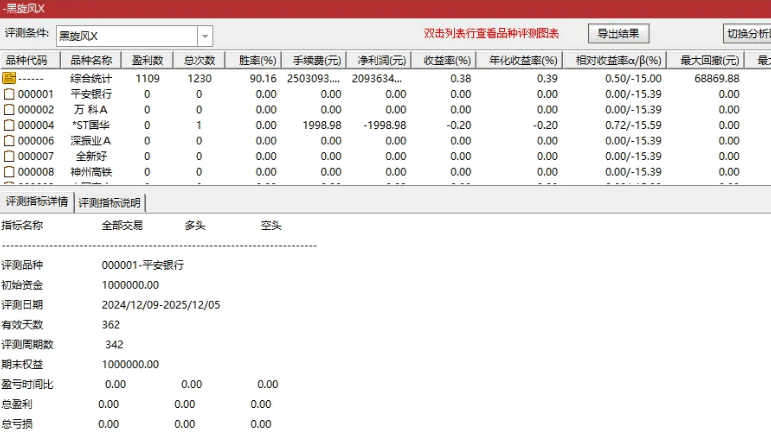Click stock code 000008
The image size is (771, 436).
[36, 172]
